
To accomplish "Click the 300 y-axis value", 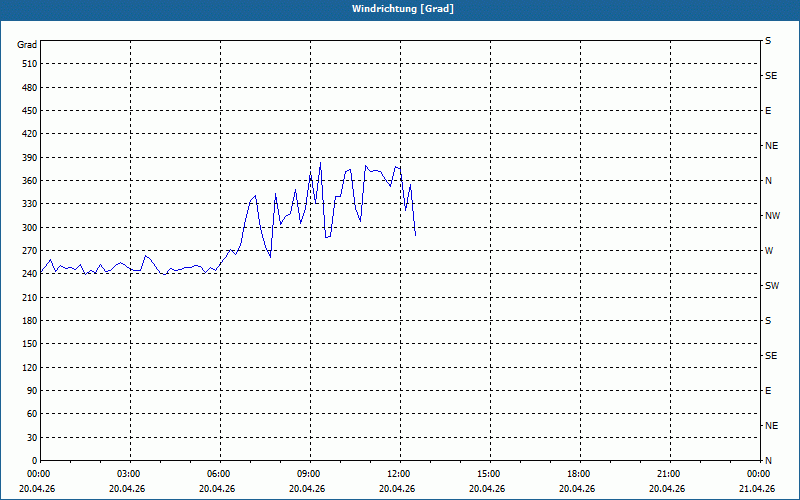I will (x=30, y=228).
